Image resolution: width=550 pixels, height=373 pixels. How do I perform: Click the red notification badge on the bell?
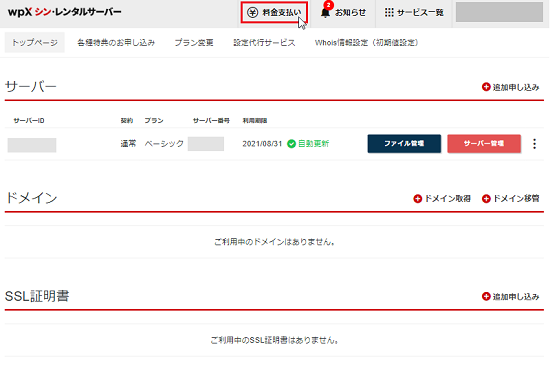coord(328,5)
